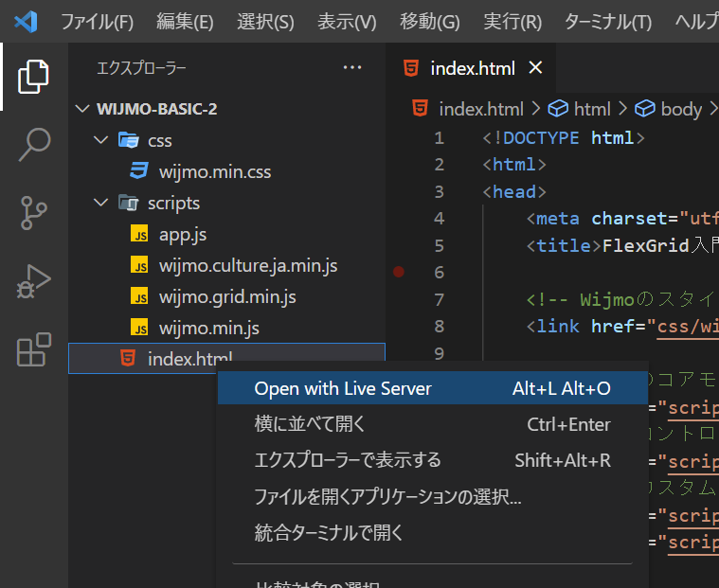Open the 選択(S) menu
Viewport: 719px width, 588px height.
265,22
